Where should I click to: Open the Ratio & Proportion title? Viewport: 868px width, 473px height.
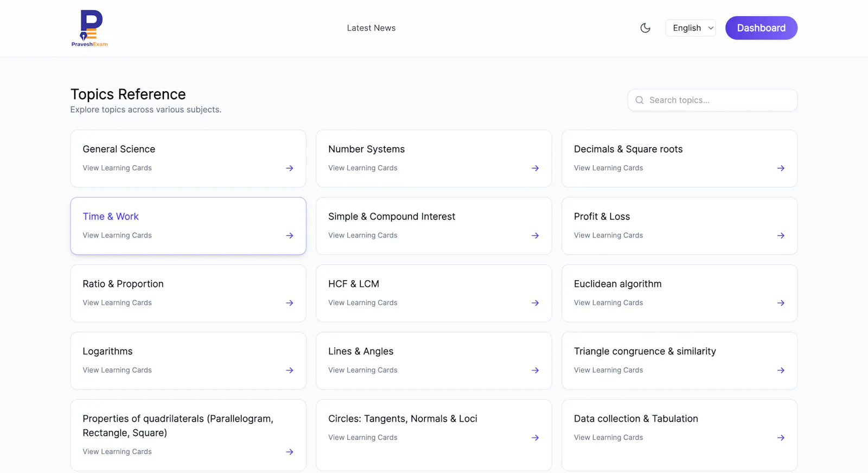pos(123,284)
